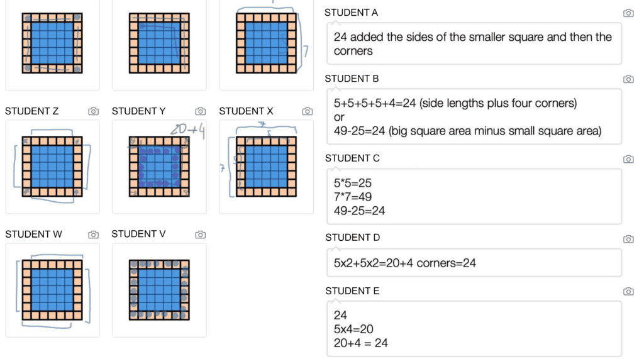Select Student D's corners response box
The width and height of the screenshot is (644, 359).
[x=474, y=263]
